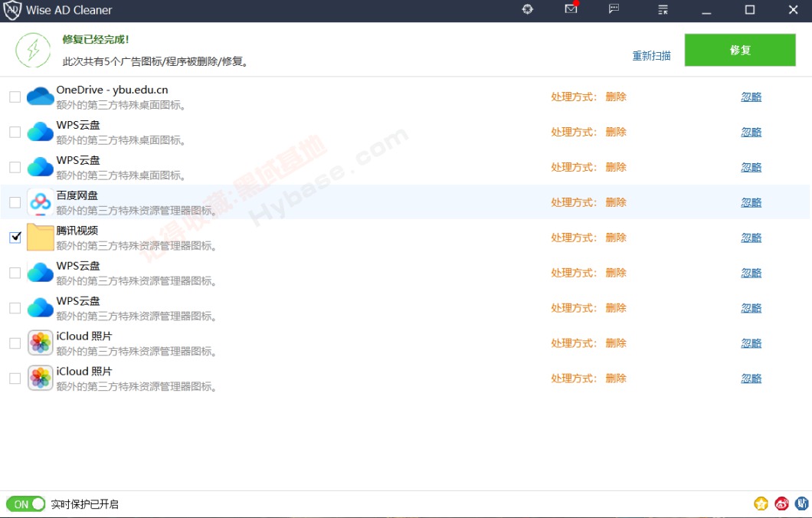This screenshot has width=812, height=518.
Task: Share via the blue Tencent Weibo icon
Action: (801, 503)
